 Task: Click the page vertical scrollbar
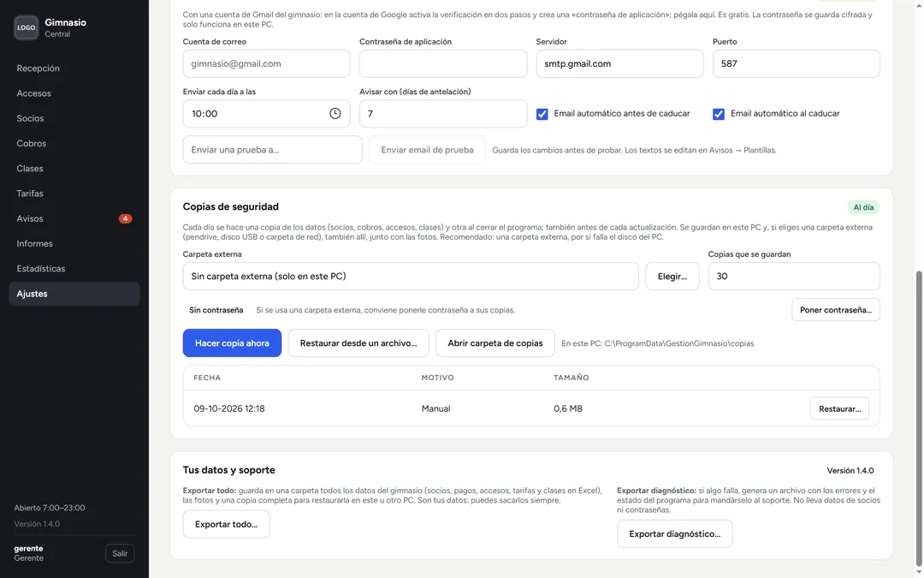(919, 419)
